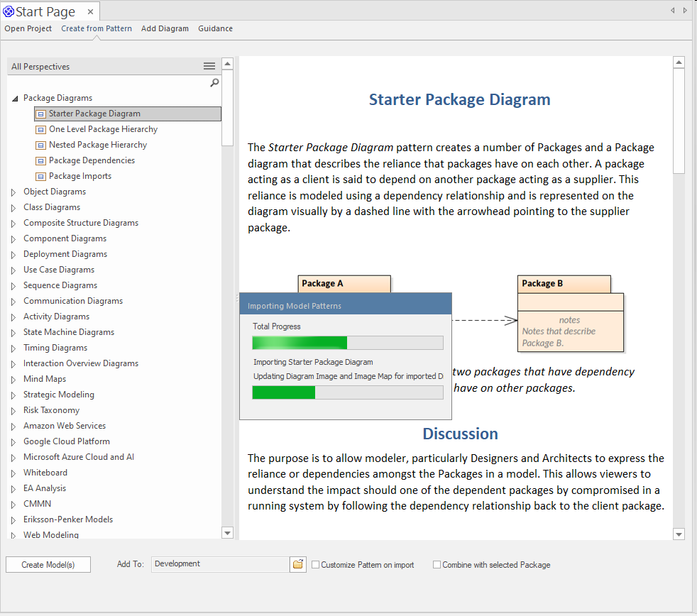Viewport: 697px width, 616px height.
Task: Click the search magnifier icon
Action: click(x=214, y=83)
